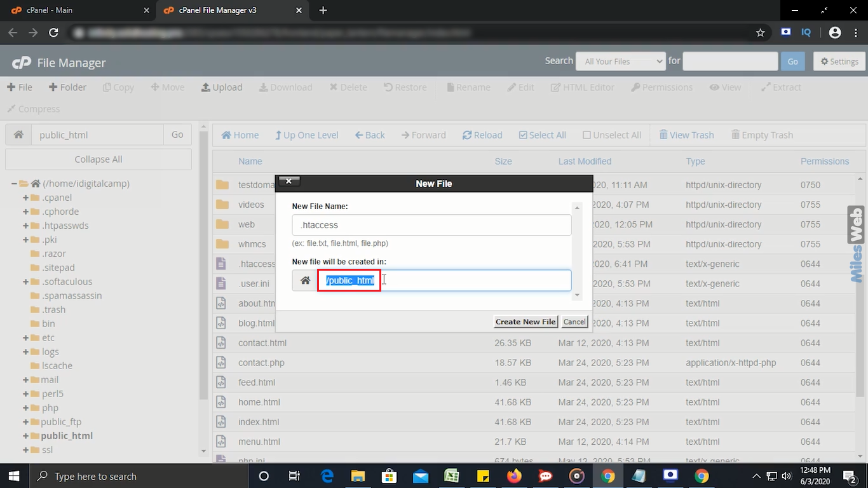Expand the logs tree folder
868x488 pixels.
point(26,351)
